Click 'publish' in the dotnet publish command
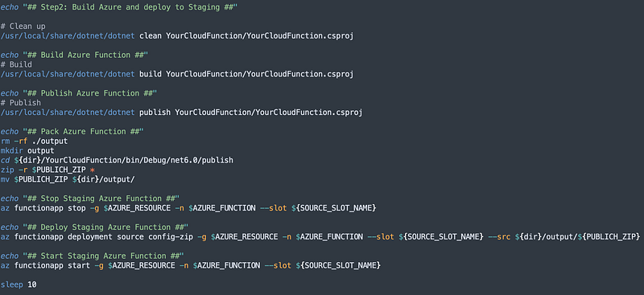Screen dimensions: 644x295 (x=155, y=113)
